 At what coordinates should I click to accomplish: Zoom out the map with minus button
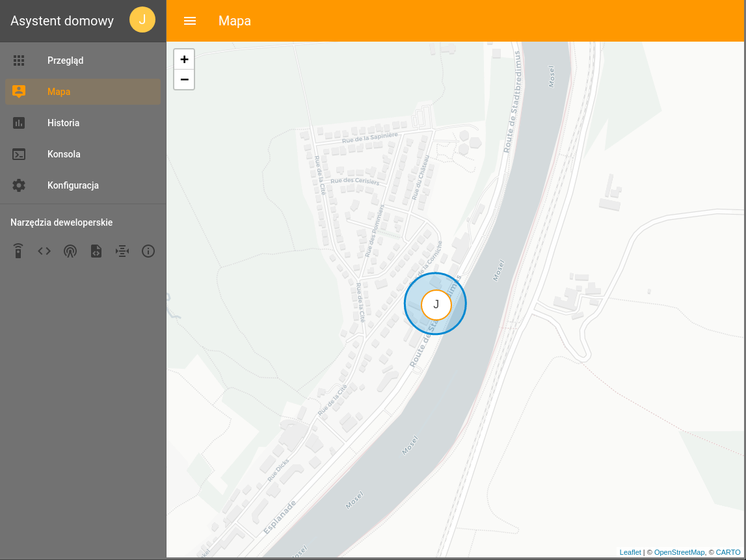(184, 79)
